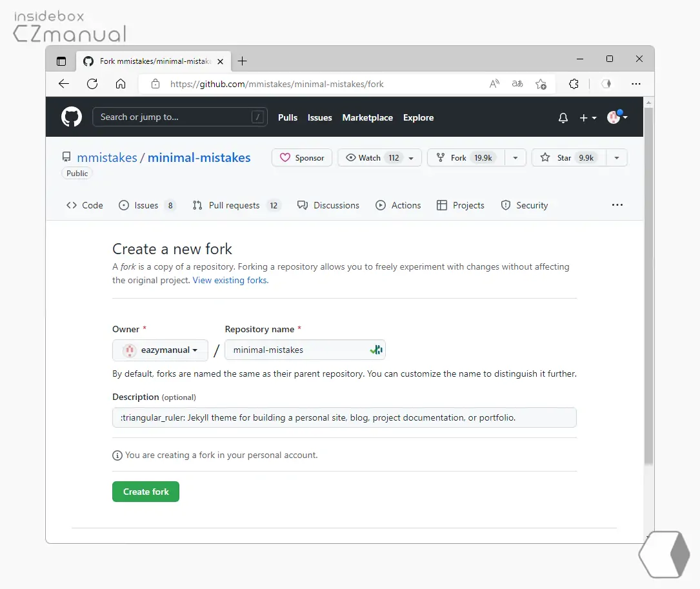The image size is (700, 589).
Task: Open View existing forks link
Action: tap(230, 281)
